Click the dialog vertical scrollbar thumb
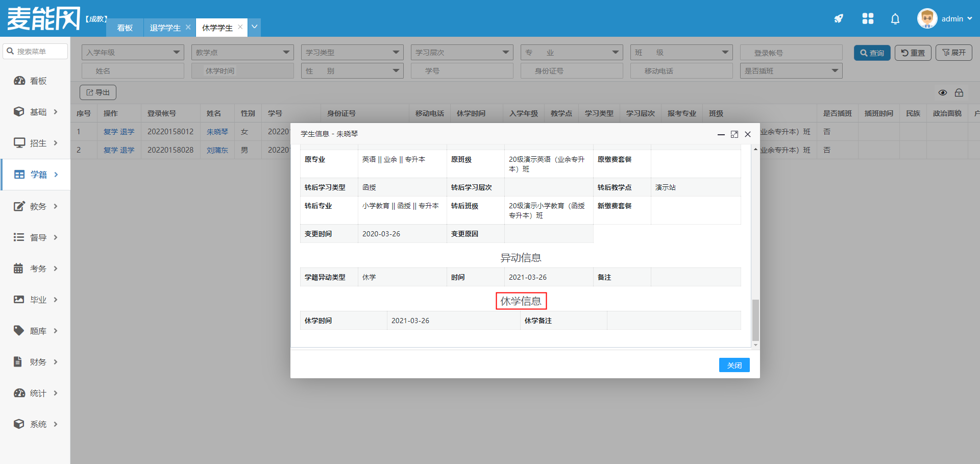 (x=755, y=320)
